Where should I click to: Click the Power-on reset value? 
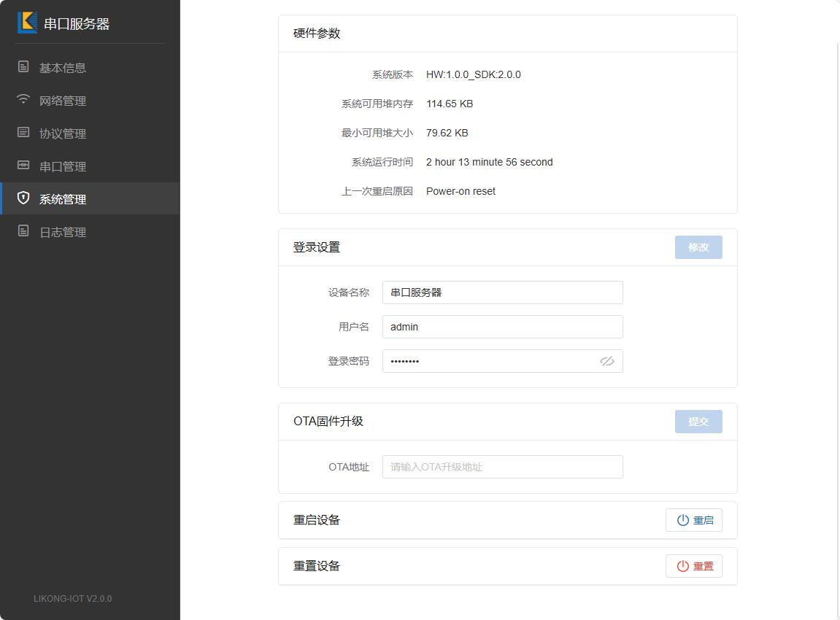tap(461, 191)
